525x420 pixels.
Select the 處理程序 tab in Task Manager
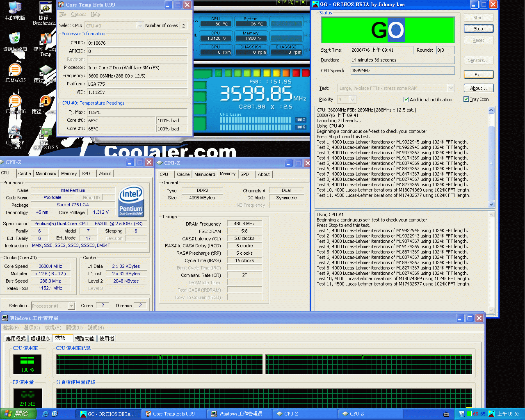tap(40, 338)
